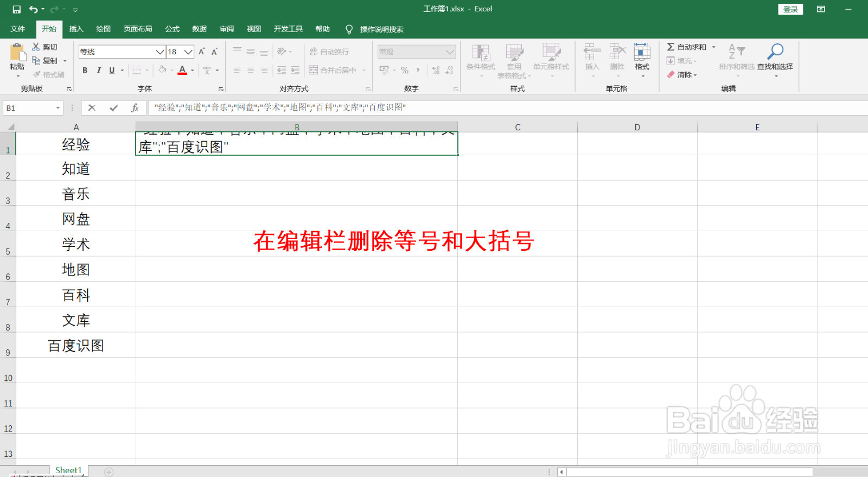Apply borders using the border icon
The image size is (868, 477).
pos(137,70)
